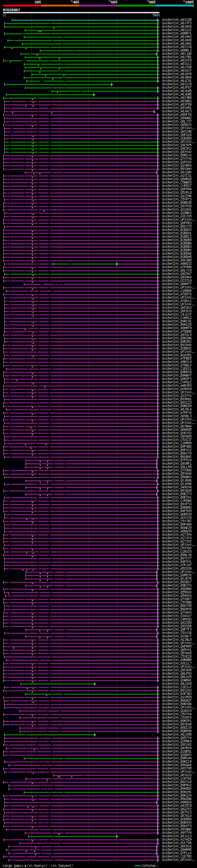Click label UniRef100_Q018U1
The height and width of the screenshot is (868, 197).
point(177,210)
